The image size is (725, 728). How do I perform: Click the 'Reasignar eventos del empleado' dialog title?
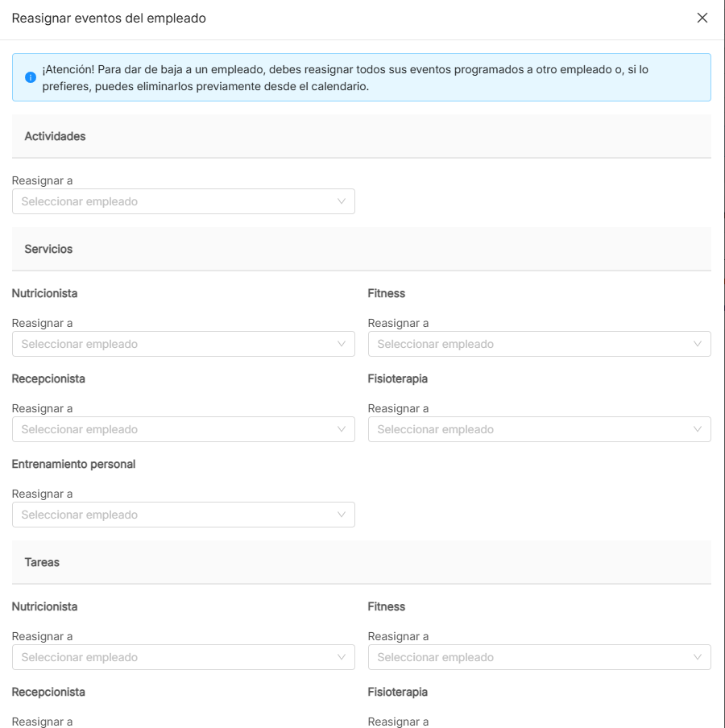[109, 18]
